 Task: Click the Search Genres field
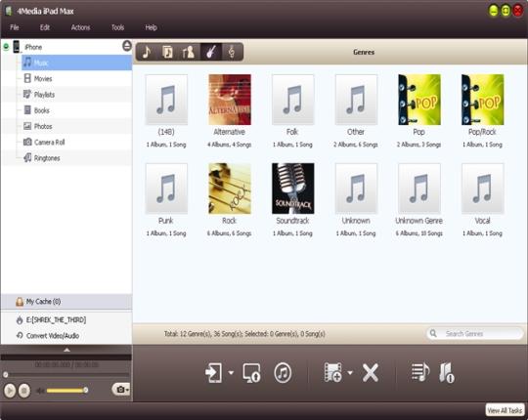pyautogui.click(x=475, y=334)
